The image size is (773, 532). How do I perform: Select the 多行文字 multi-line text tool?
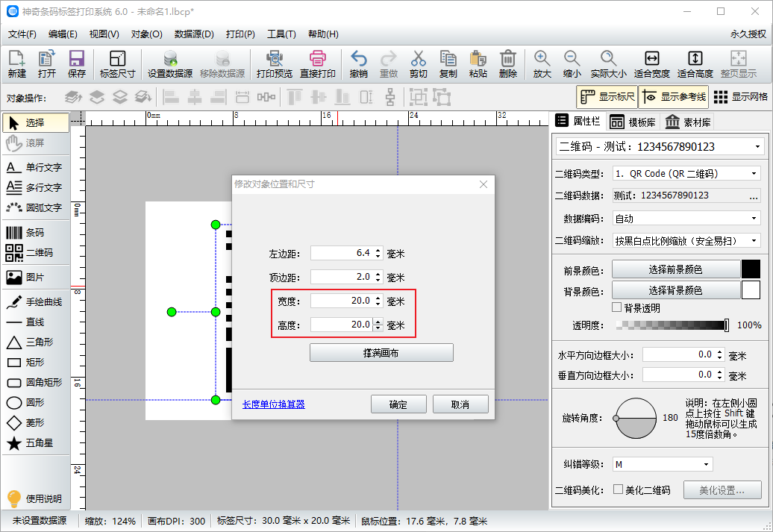click(x=36, y=187)
